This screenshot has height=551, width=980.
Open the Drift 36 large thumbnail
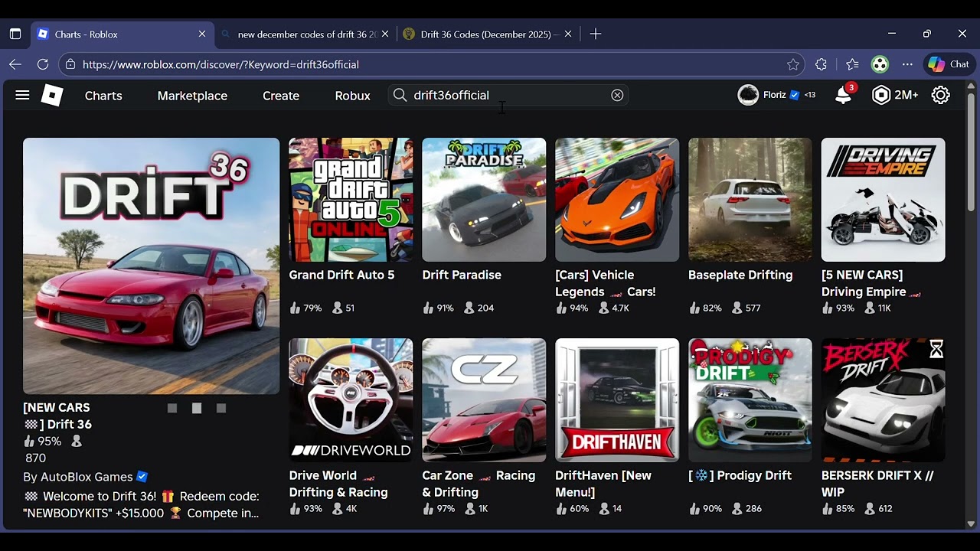152,266
